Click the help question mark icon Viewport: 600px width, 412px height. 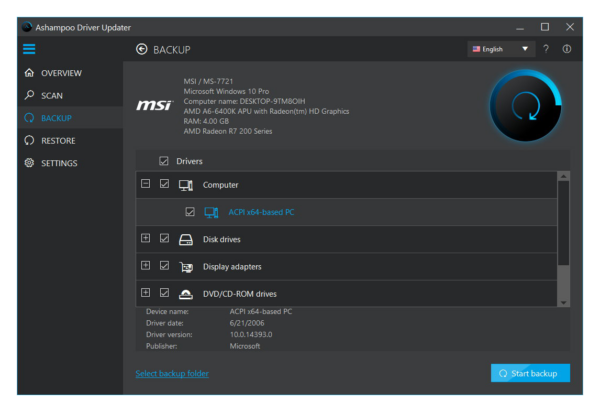coord(546,49)
